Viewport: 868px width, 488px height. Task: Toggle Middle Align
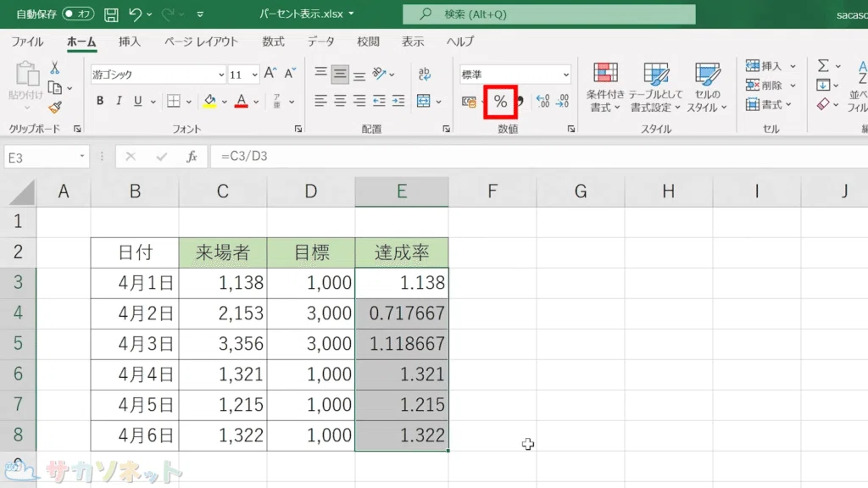[340, 75]
